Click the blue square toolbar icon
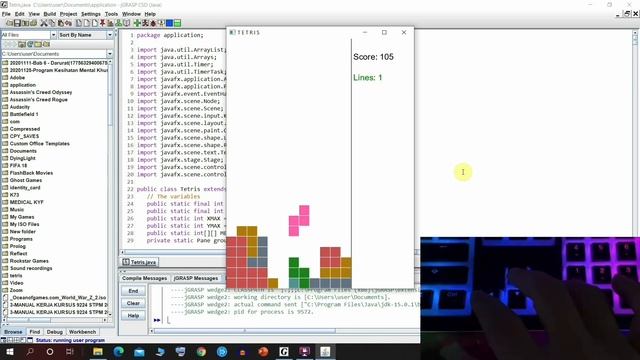 tap(169, 23)
